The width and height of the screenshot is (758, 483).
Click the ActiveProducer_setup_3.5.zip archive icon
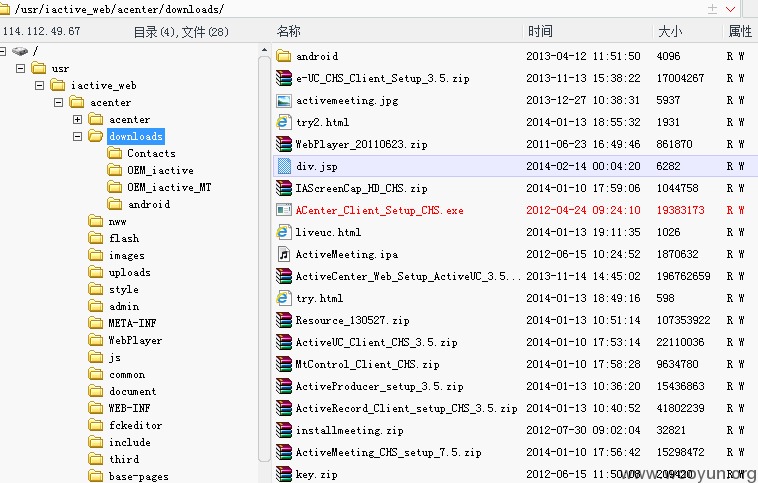(x=284, y=386)
